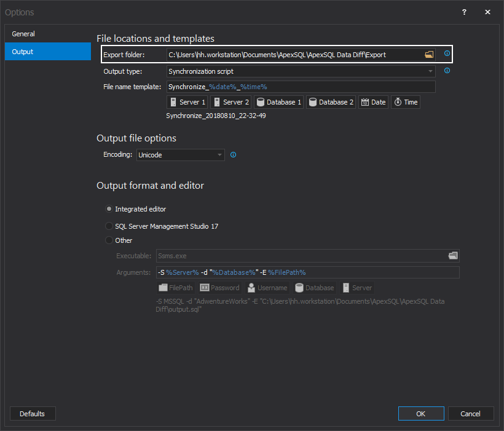
Task: Click the File name template field
Action: (x=301, y=87)
